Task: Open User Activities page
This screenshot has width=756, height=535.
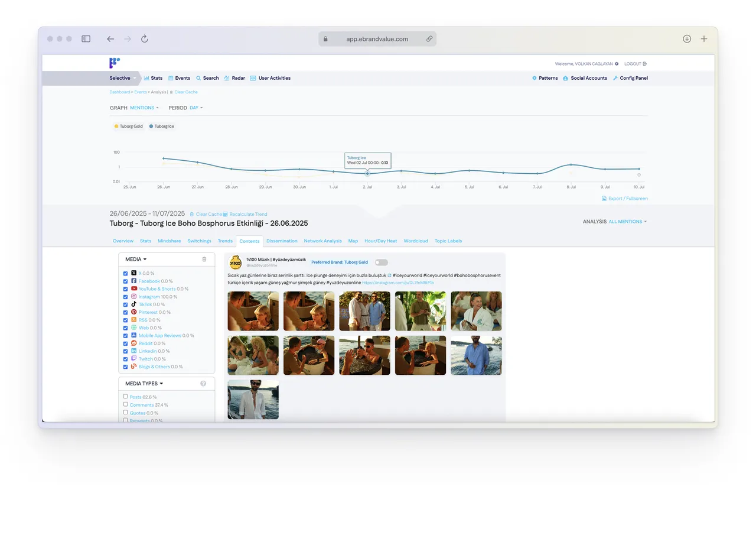Action: point(270,78)
